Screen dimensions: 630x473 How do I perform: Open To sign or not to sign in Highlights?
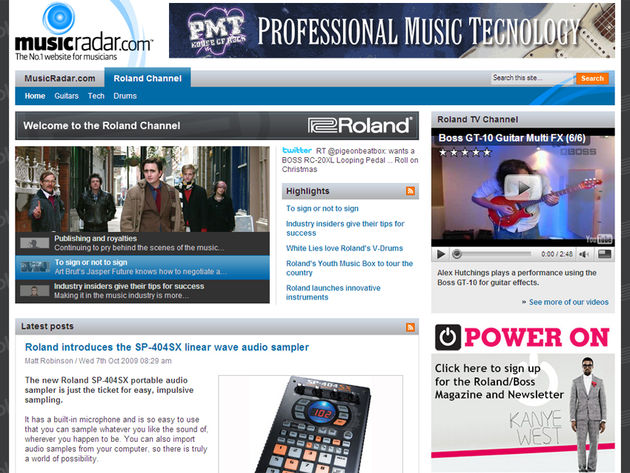click(322, 209)
